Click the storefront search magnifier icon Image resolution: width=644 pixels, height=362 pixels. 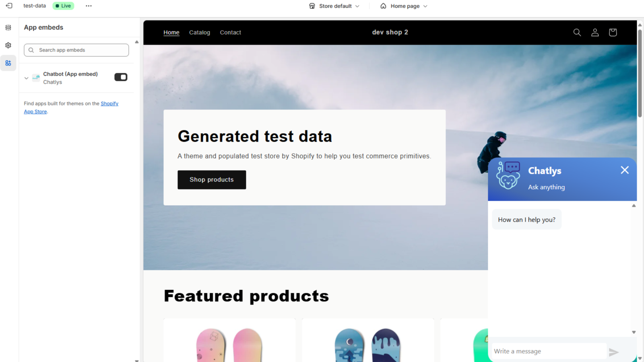pyautogui.click(x=577, y=32)
